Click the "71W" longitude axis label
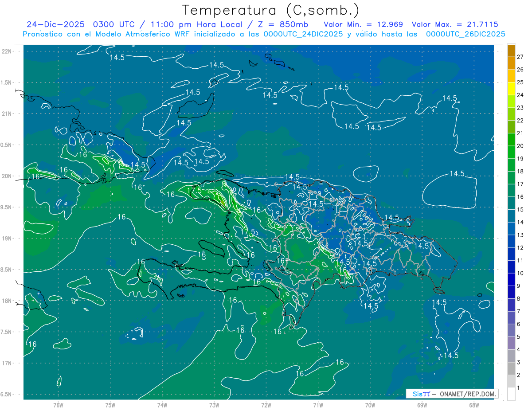Screen dimensions: 532x411 tap(318, 405)
